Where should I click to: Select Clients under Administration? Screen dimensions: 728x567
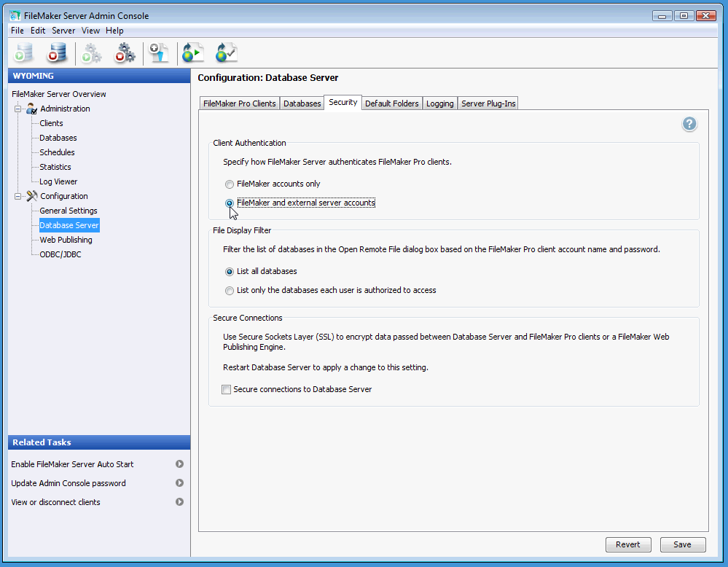tap(51, 123)
